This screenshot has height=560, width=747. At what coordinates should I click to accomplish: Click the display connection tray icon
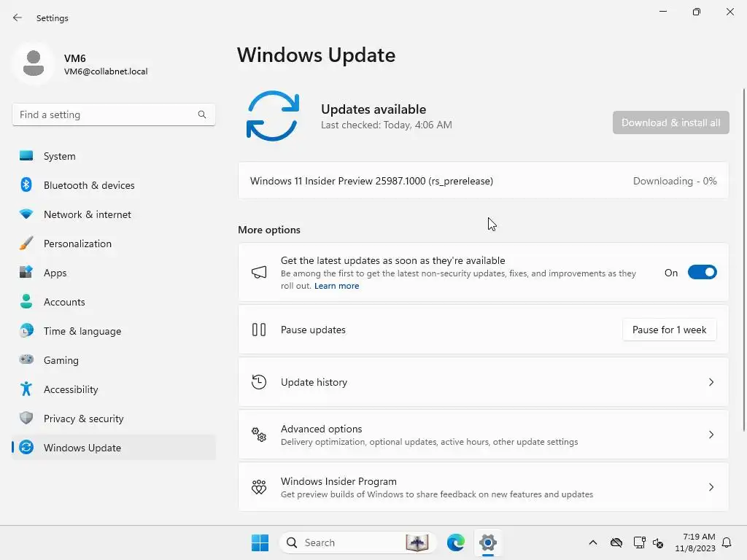639,542
